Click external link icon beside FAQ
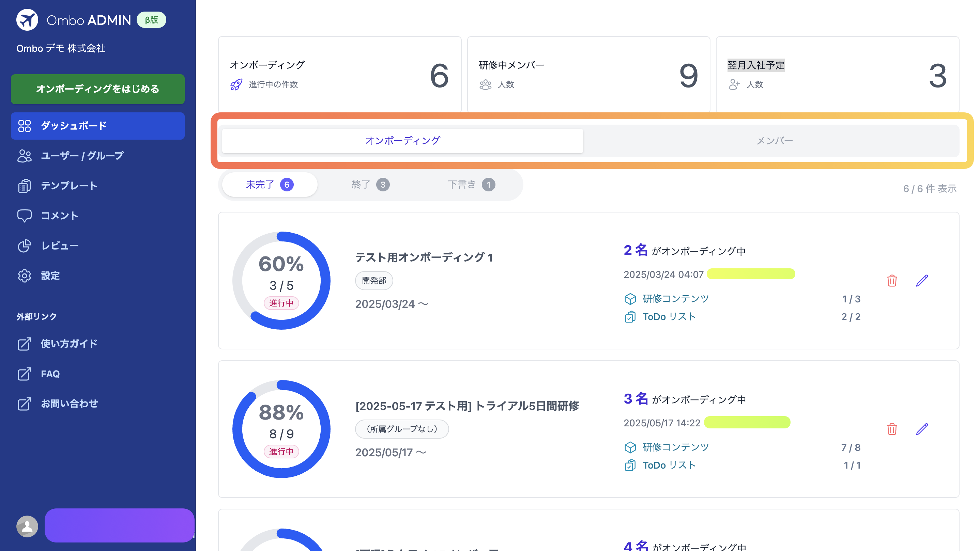980x551 pixels. (x=24, y=374)
